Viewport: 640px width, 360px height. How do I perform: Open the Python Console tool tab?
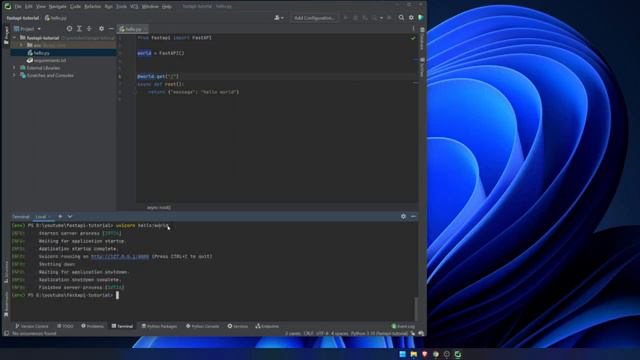pyautogui.click(x=203, y=326)
